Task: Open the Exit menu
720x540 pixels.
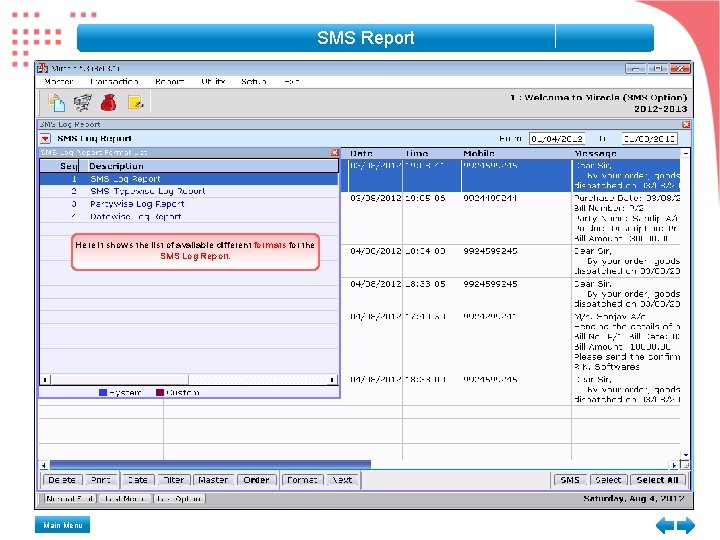Action: [x=292, y=81]
